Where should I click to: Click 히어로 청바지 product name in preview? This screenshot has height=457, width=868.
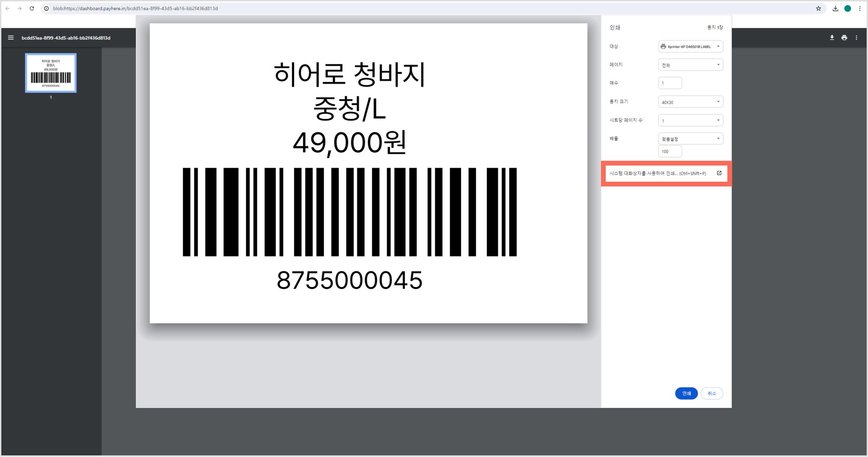tap(350, 75)
